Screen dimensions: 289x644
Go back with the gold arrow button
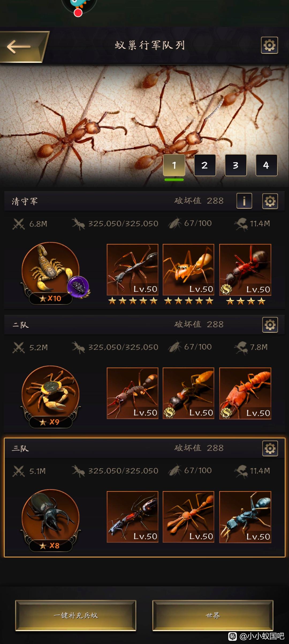click(24, 47)
